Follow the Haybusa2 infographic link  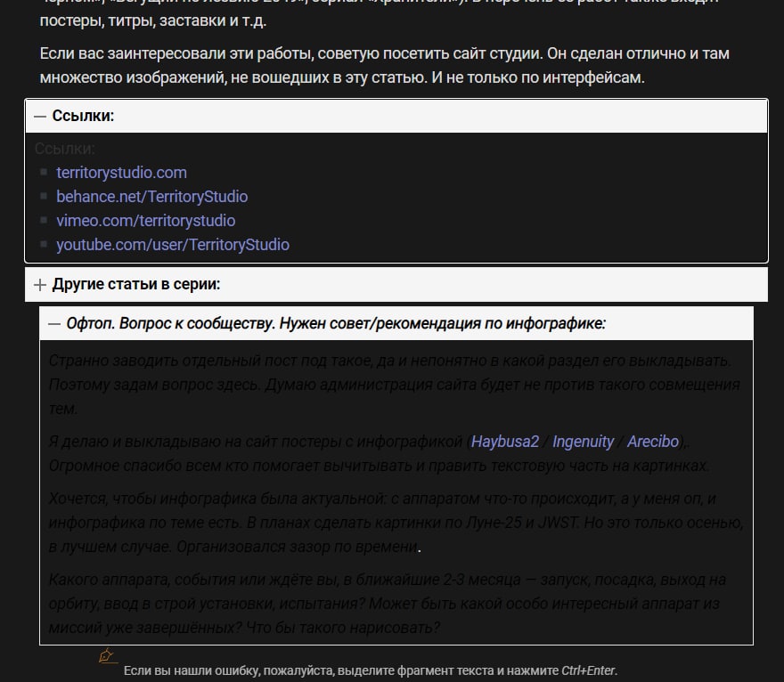tap(505, 442)
